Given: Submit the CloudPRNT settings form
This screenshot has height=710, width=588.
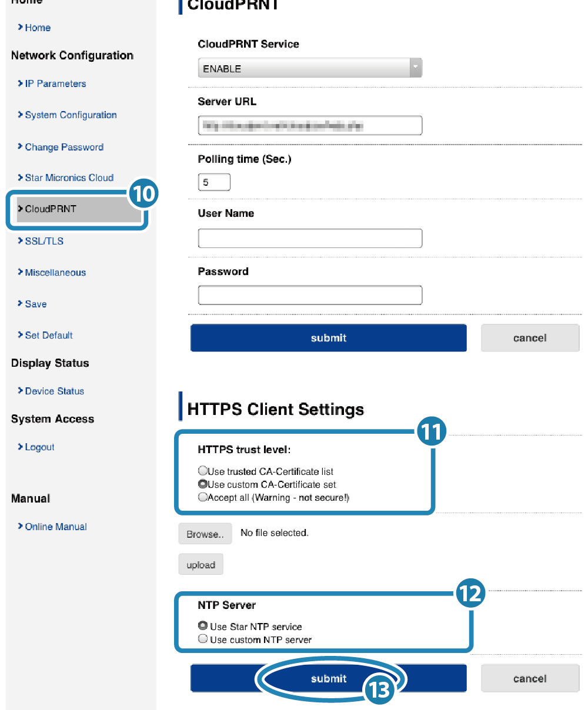Looking at the screenshot, I should point(329,338).
